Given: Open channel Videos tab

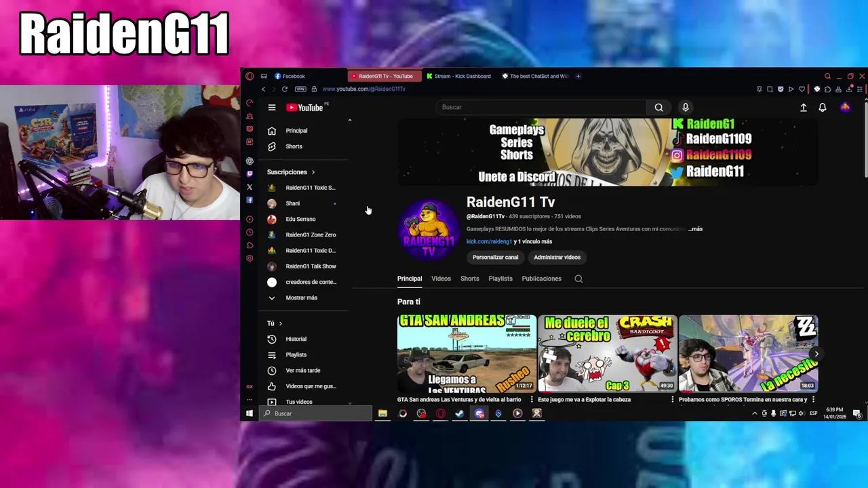Looking at the screenshot, I should coord(441,279).
